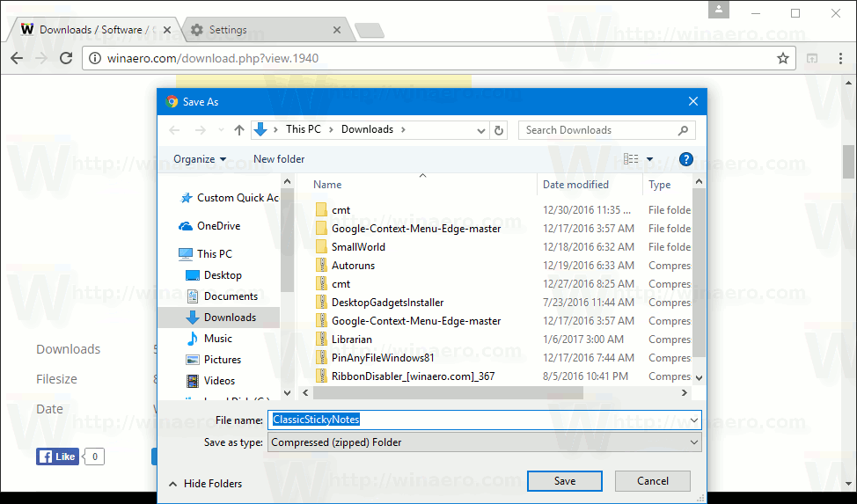
Task: Expand File name suggestions dropdown
Action: [693, 420]
